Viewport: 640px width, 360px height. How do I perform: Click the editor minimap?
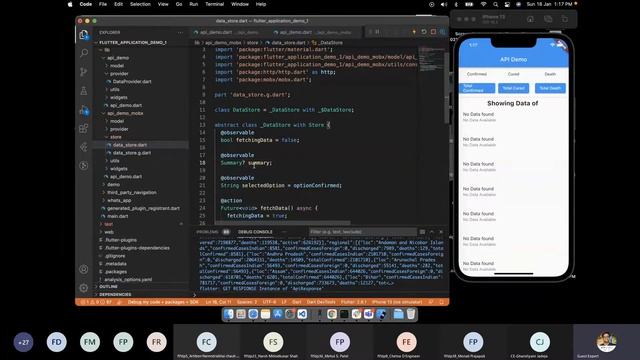tap(432, 59)
